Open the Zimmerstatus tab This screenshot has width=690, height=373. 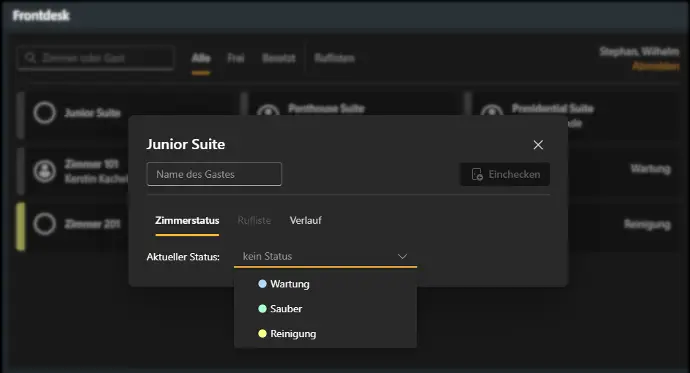pos(187,220)
